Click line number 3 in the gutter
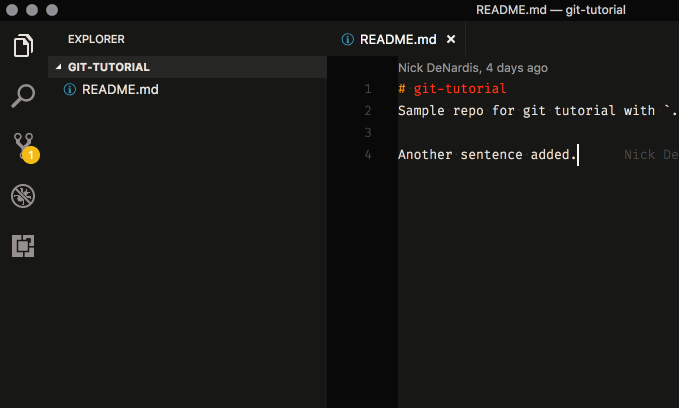 coord(368,133)
